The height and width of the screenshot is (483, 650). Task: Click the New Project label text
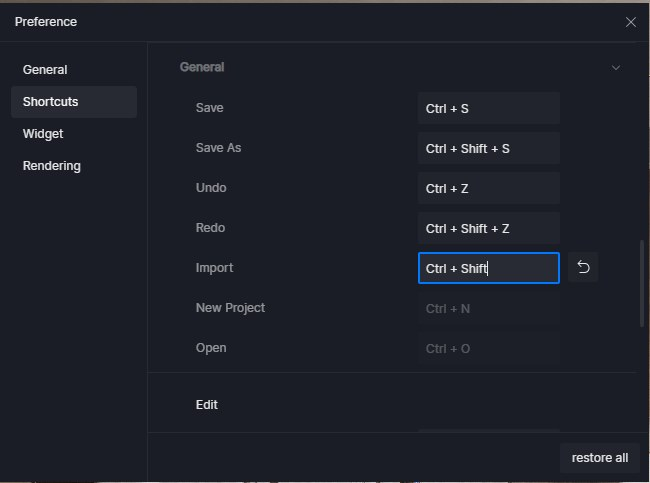[x=230, y=308]
